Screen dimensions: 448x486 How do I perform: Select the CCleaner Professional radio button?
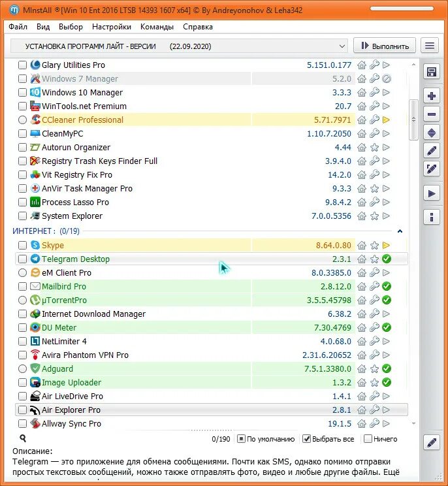(22, 120)
